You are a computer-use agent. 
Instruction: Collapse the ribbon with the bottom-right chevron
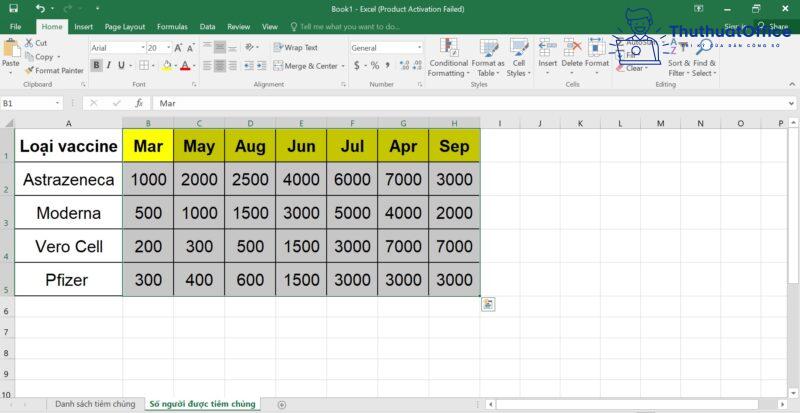coord(792,84)
